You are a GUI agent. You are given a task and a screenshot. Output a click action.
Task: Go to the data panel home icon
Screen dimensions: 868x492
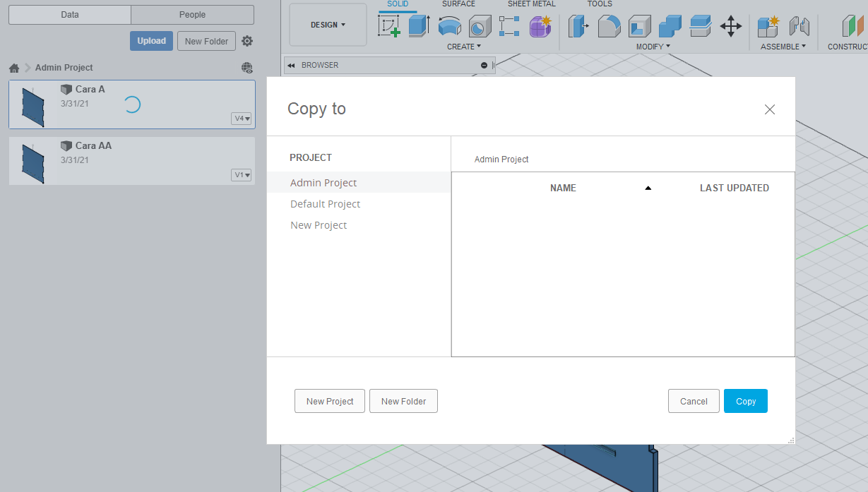[14, 68]
